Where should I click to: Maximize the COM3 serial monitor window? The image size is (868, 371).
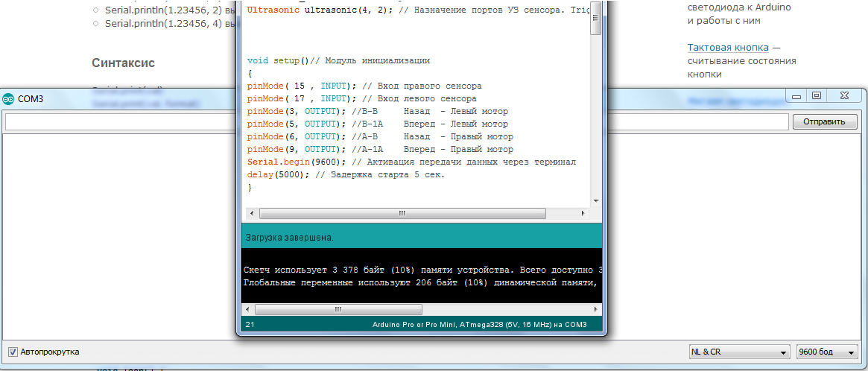click(817, 95)
